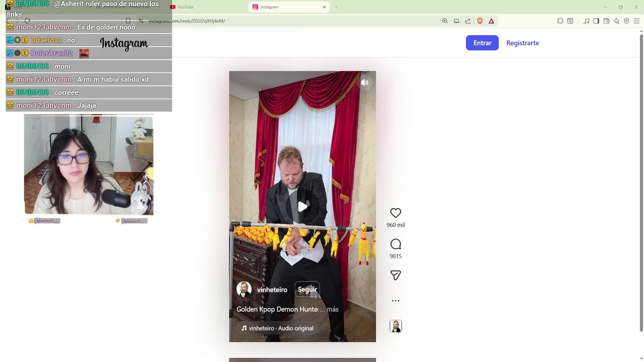Open the comments on the reel

395,244
